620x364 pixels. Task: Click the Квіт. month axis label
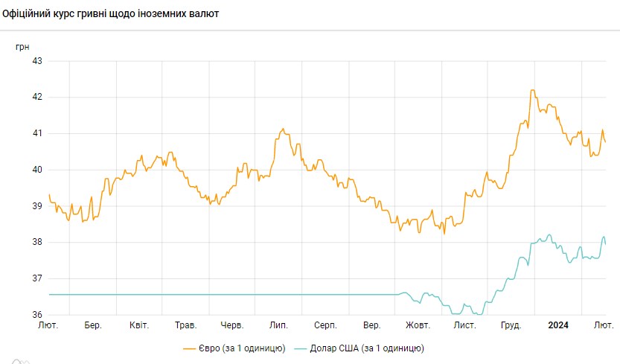[x=139, y=325]
